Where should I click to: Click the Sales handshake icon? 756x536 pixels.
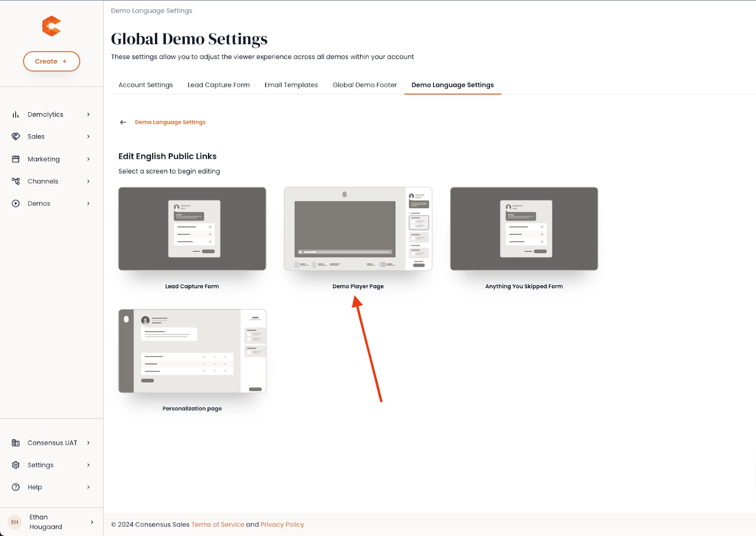point(16,137)
